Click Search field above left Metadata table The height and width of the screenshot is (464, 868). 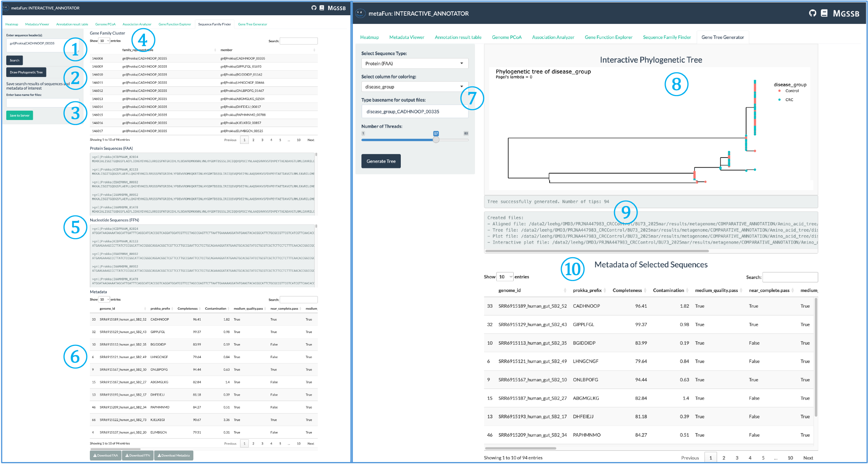click(x=299, y=300)
